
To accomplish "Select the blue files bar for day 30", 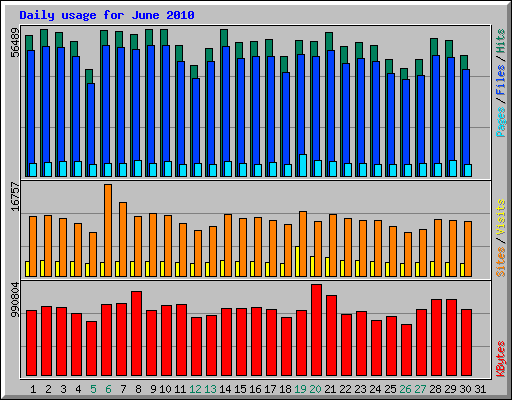I will click(466, 123).
